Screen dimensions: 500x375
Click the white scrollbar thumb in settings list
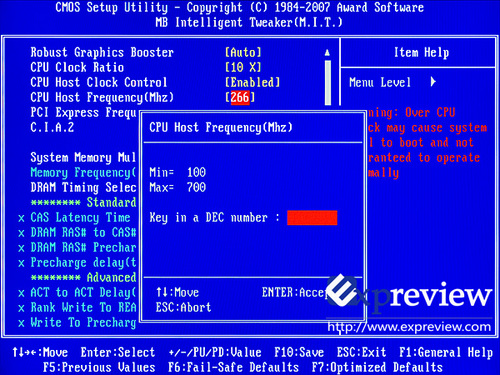tap(328, 83)
